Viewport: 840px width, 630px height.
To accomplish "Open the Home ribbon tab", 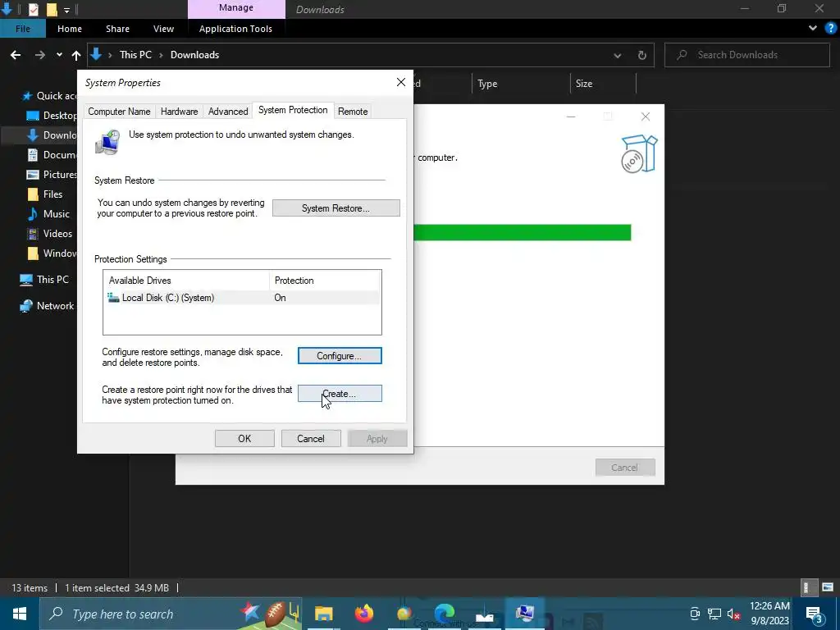I will pyautogui.click(x=70, y=29).
